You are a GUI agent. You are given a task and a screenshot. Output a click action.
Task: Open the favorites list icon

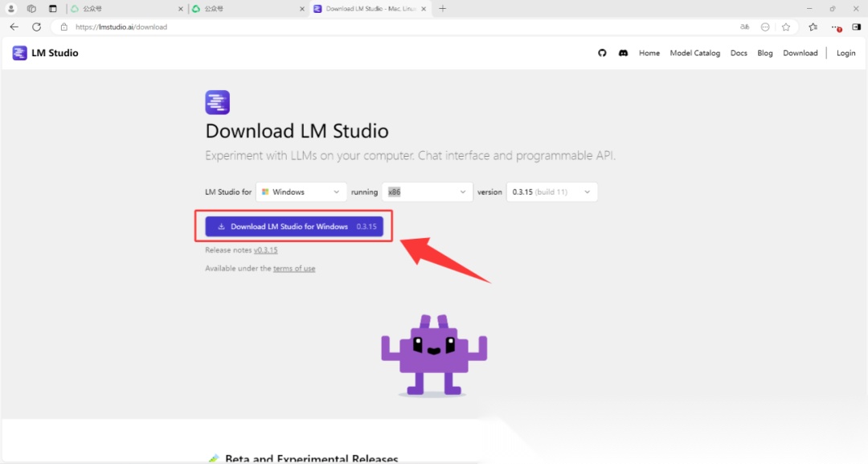(813, 27)
